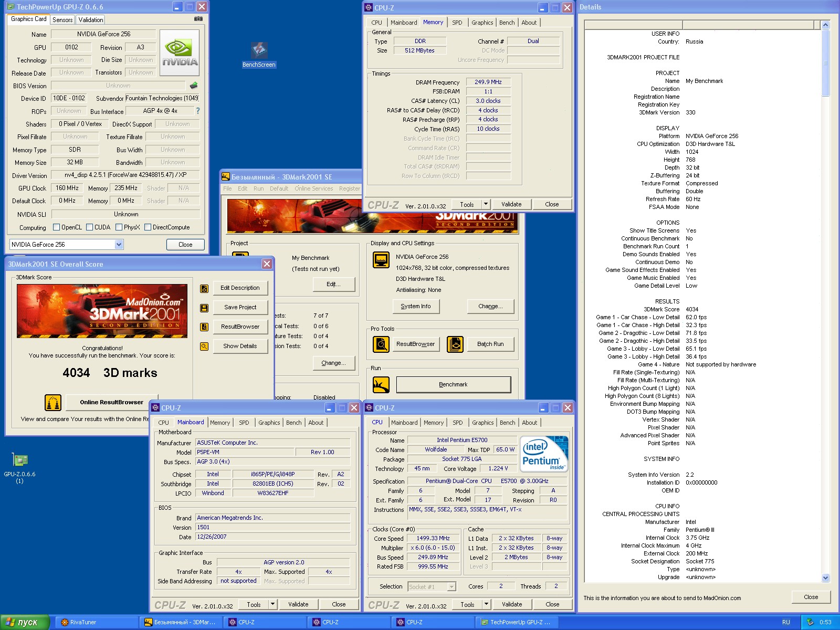Expand Tools dropdown arrow in CPU tab CPU-Z window
840x630 pixels.
tap(486, 604)
